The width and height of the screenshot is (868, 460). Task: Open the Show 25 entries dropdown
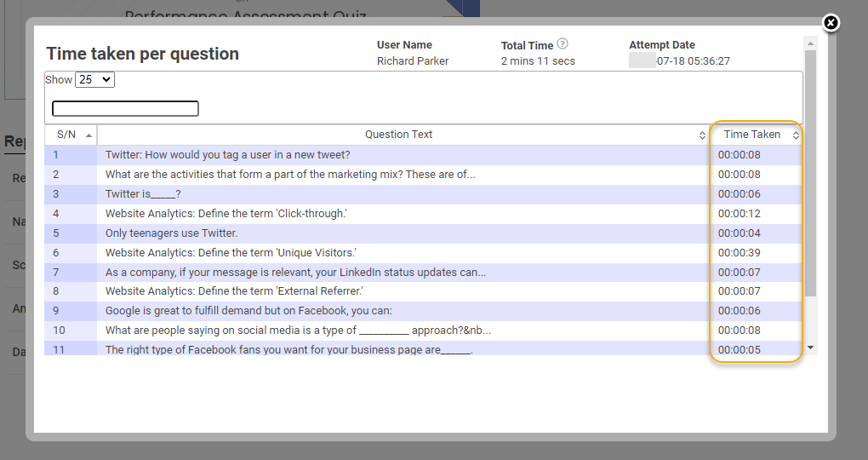[x=94, y=79]
